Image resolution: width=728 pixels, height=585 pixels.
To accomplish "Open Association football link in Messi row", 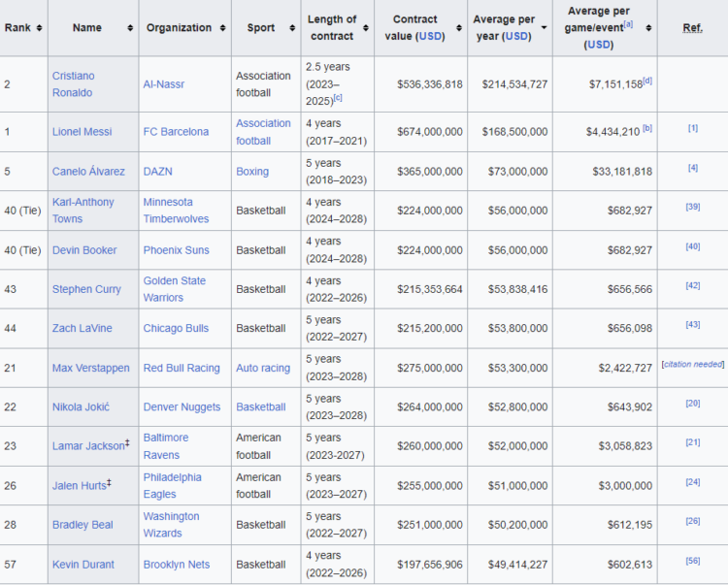I will [263, 132].
